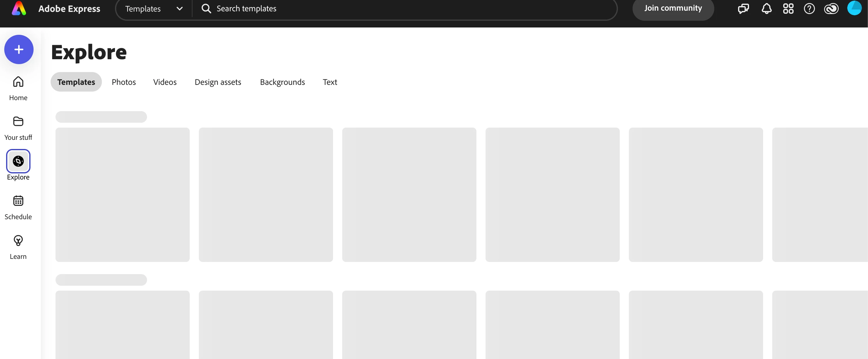Switch to the Backgrounds tab
Image resolution: width=868 pixels, height=359 pixels.
click(x=282, y=82)
